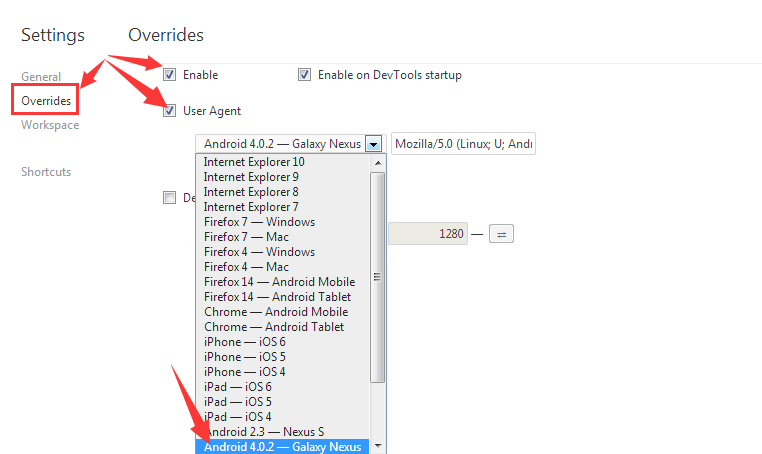Switch to the Workspace tab

coord(50,125)
